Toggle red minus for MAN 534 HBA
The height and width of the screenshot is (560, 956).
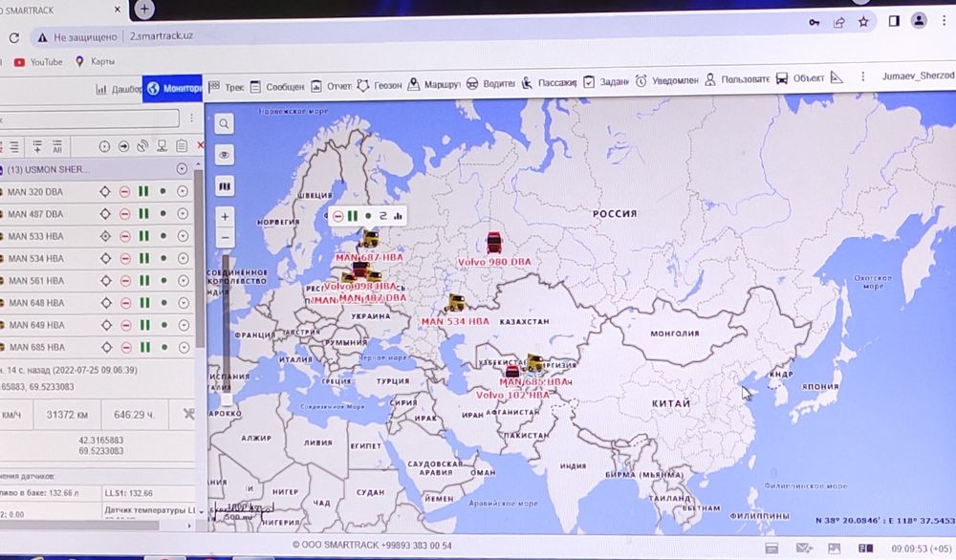tap(125, 259)
